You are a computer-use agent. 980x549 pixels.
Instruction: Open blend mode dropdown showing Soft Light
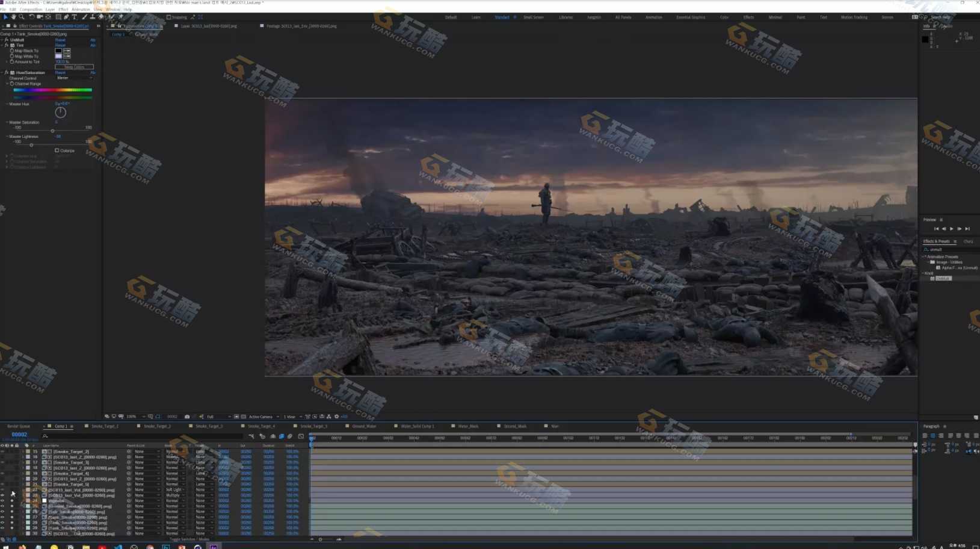coord(175,490)
